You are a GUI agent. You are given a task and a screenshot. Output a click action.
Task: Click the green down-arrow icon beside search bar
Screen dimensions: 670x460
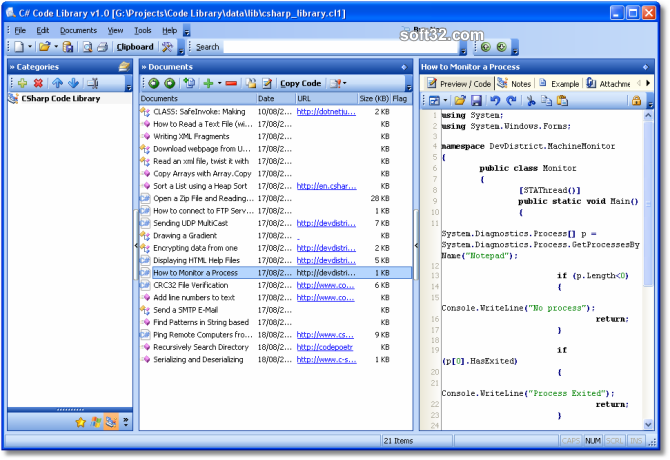502,47
